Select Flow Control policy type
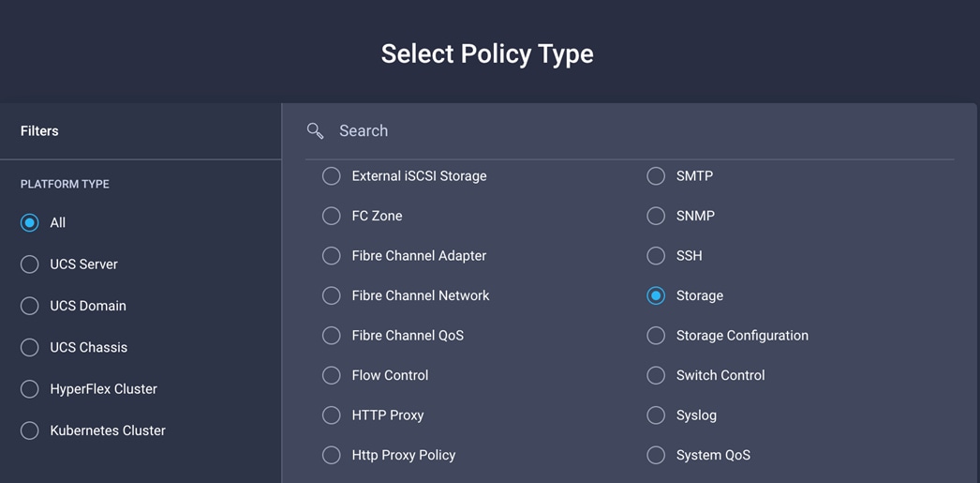Screen dimensions: 980x483 coord(332,375)
